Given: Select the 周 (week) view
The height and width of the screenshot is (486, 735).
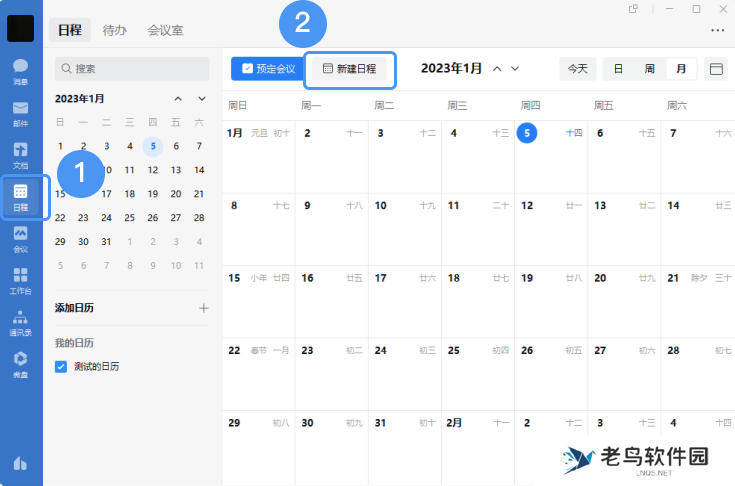Looking at the screenshot, I should coord(649,69).
